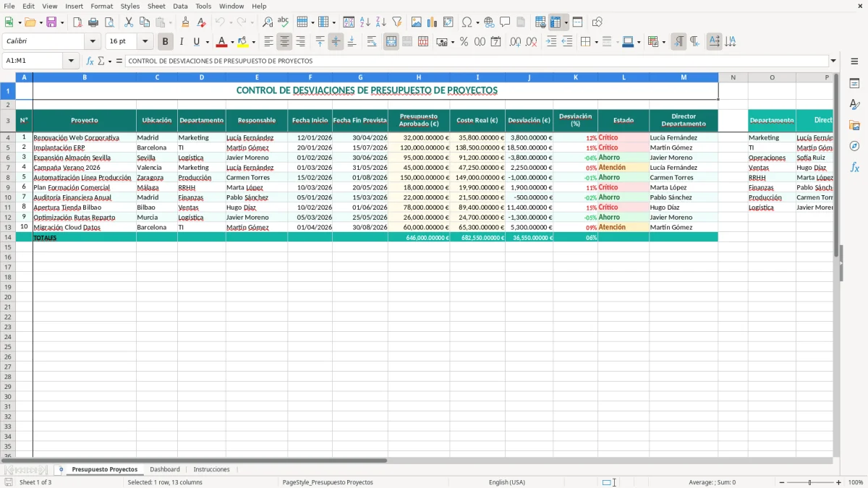This screenshot has height=488, width=868.
Task: Open the Select Function sigma dropdown arrow
Action: pos(109,61)
